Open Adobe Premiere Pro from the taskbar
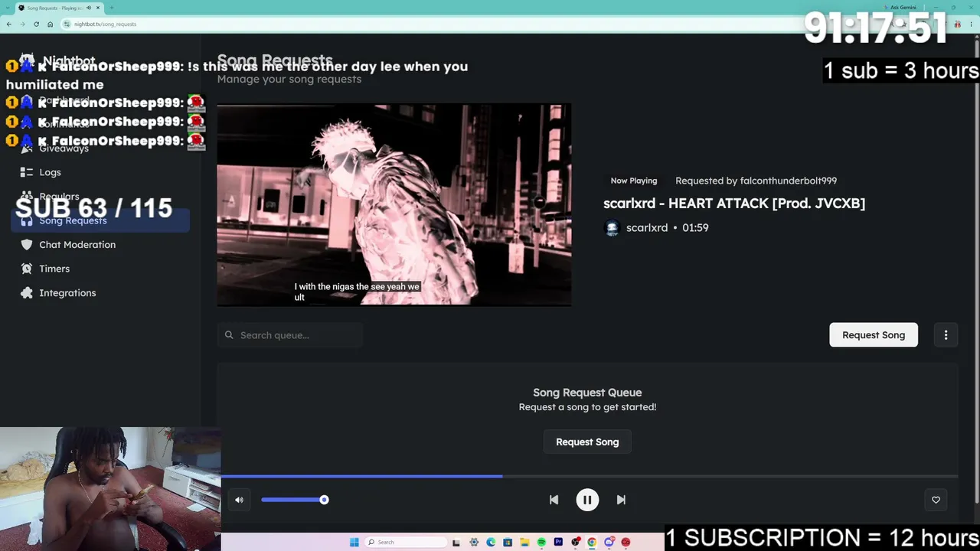This screenshot has height=551, width=980. 558,543
